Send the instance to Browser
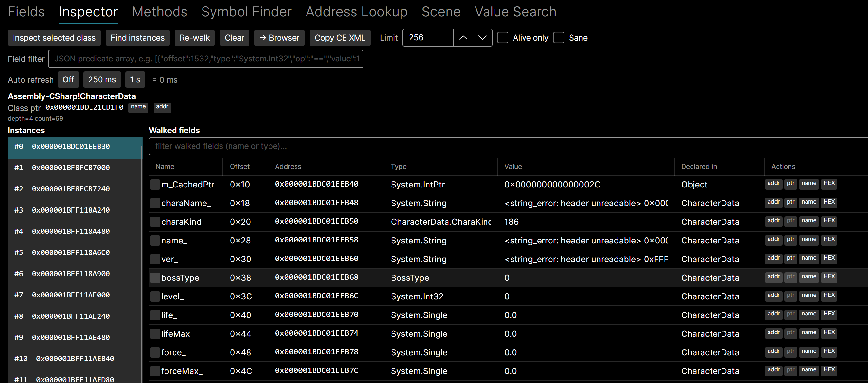Viewport: 868px width, 383px height. pos(279,38)
